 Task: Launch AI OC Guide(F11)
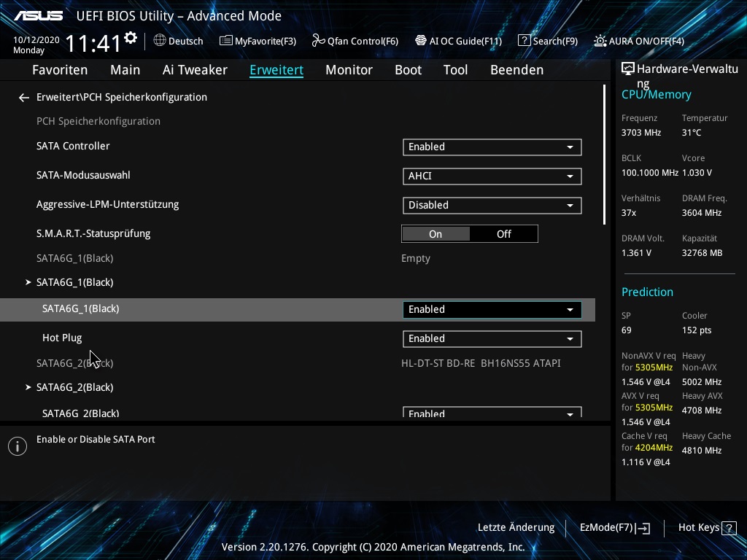458,41
